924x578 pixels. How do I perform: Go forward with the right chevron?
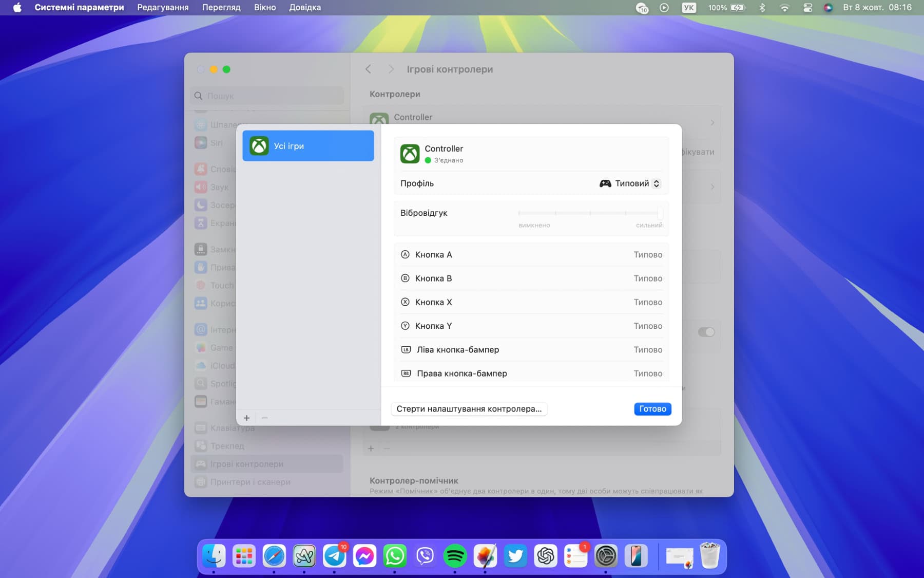pyautogui.click(x=391, y=69)
